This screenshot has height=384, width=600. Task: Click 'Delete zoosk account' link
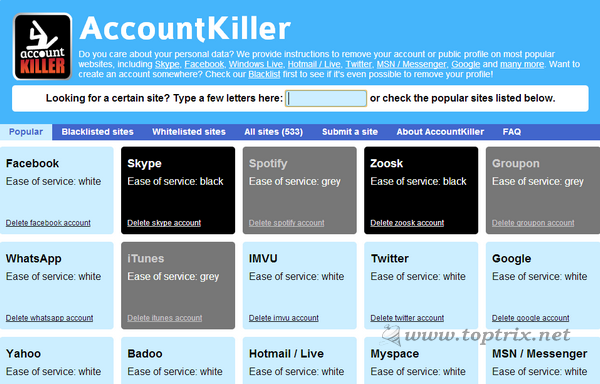[407, 223]
